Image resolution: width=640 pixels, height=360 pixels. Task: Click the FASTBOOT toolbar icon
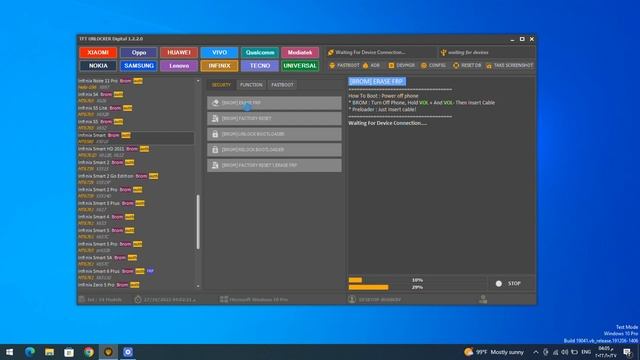pos(332,65)
